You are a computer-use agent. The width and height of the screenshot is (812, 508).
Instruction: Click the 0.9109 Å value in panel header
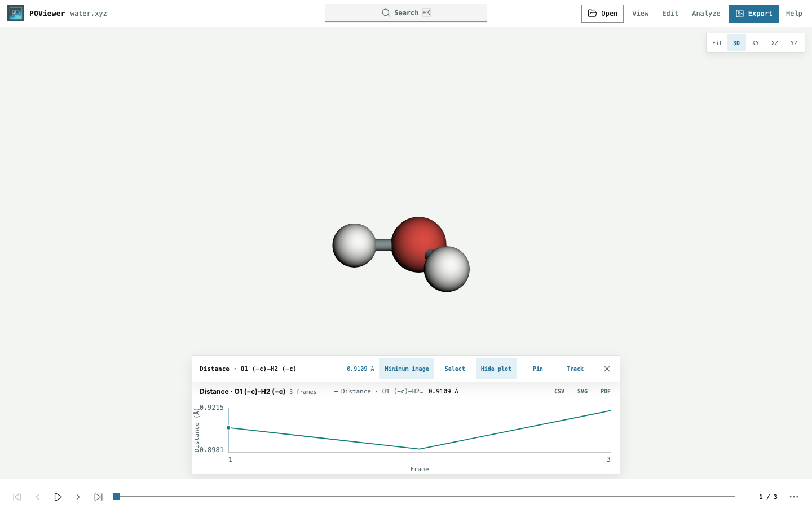[x=360, y=369]
